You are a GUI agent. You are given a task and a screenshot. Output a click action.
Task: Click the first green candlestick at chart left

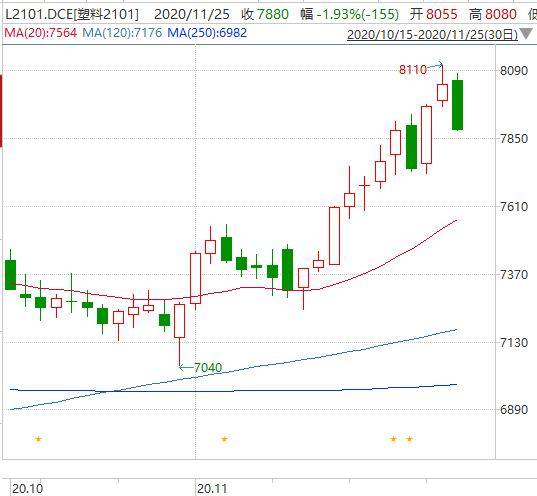(x=11, y=275)
